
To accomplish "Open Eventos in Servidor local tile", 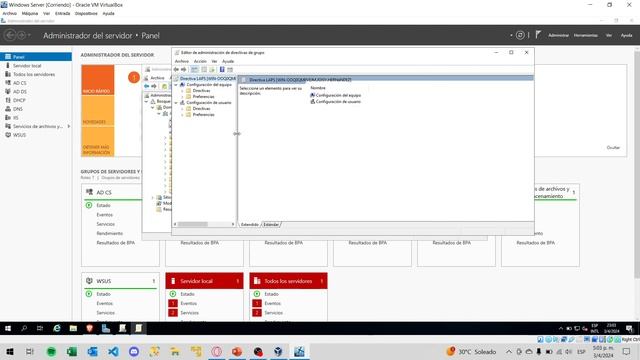I will coord(189,303).
